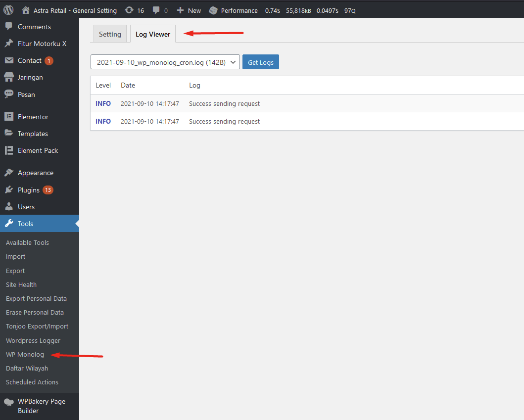This screenshot has width=524, height=420.
Task: Open the Performance menu in the admin bar
Action: pos(239,11)
